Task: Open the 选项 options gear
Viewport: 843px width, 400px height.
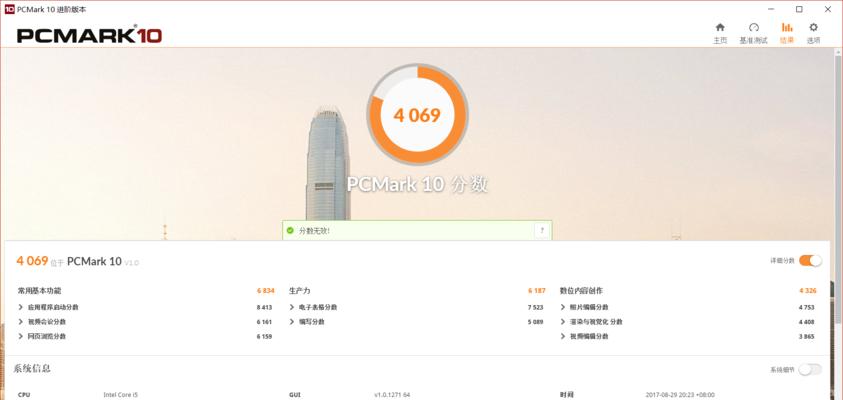Action: 813,33
